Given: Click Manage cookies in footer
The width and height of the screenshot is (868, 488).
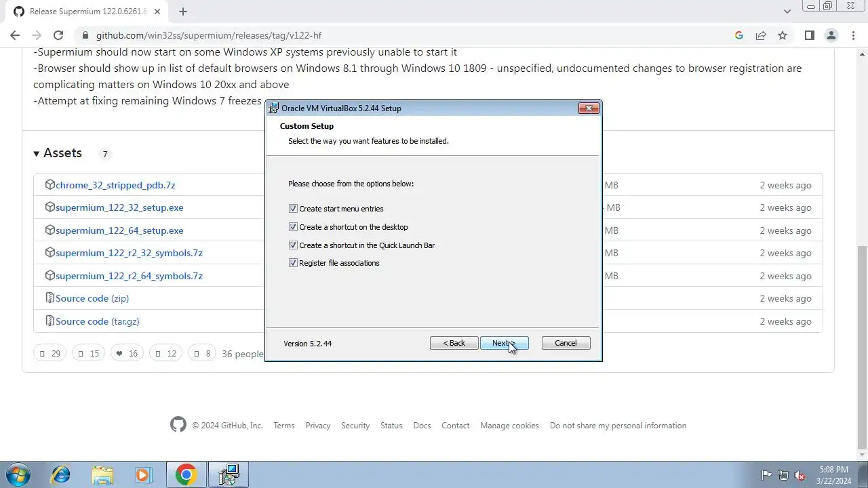Looking at the screenshot, I should (x=510, y=426).
